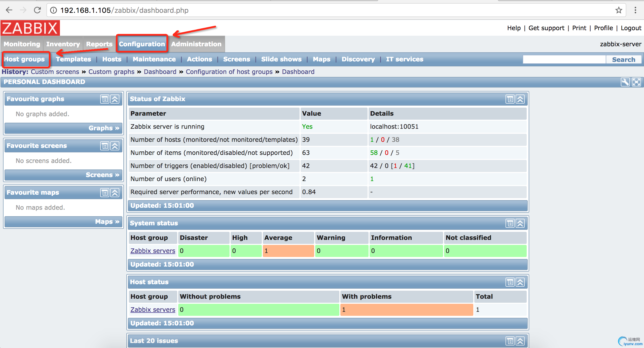Collapse the System status widget

coord(520,223)
